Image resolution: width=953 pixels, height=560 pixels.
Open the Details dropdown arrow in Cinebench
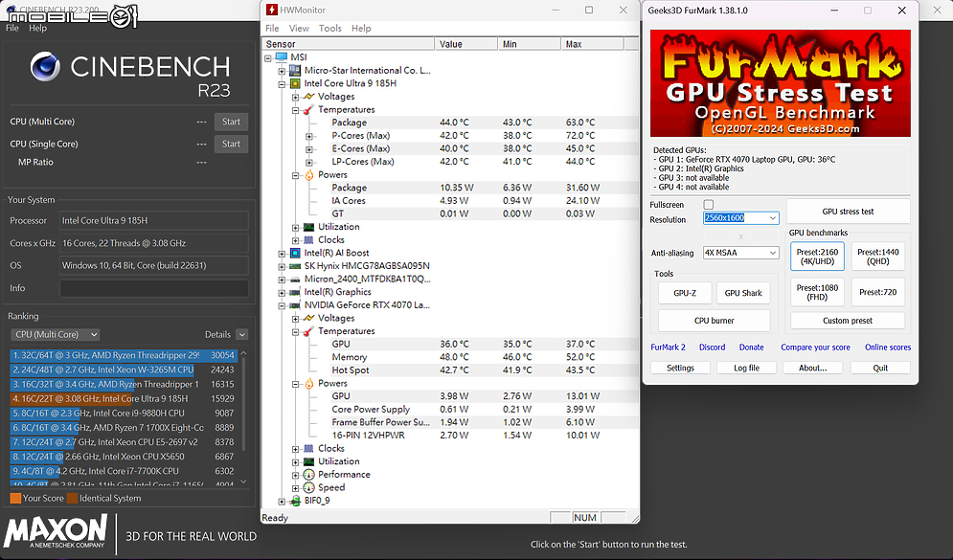[x=242, y=335]
